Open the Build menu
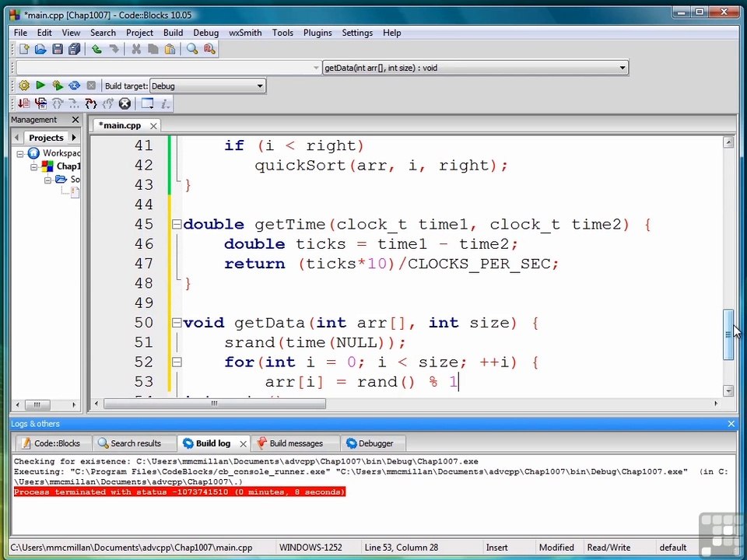747x560 pixels. (x=173, y=33)
